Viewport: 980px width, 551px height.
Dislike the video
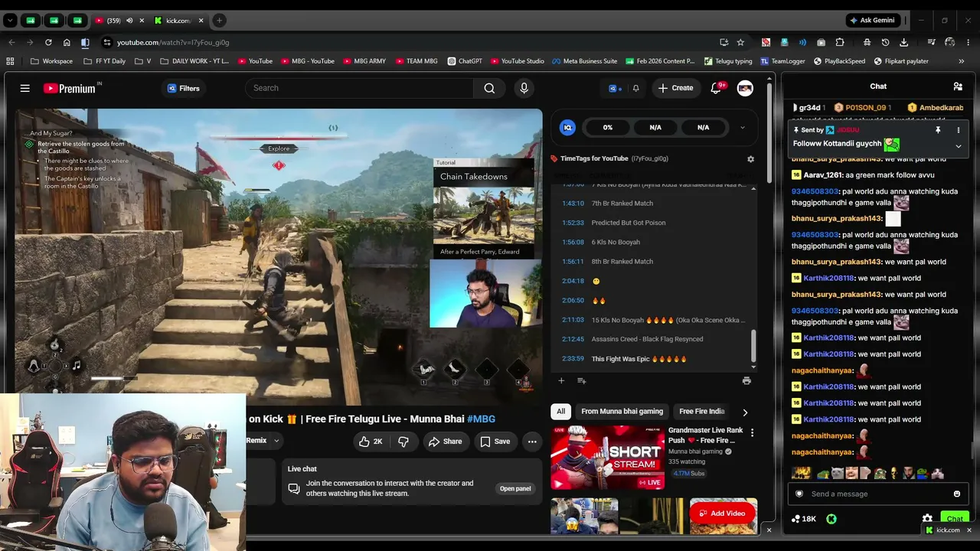click(403, 442)
